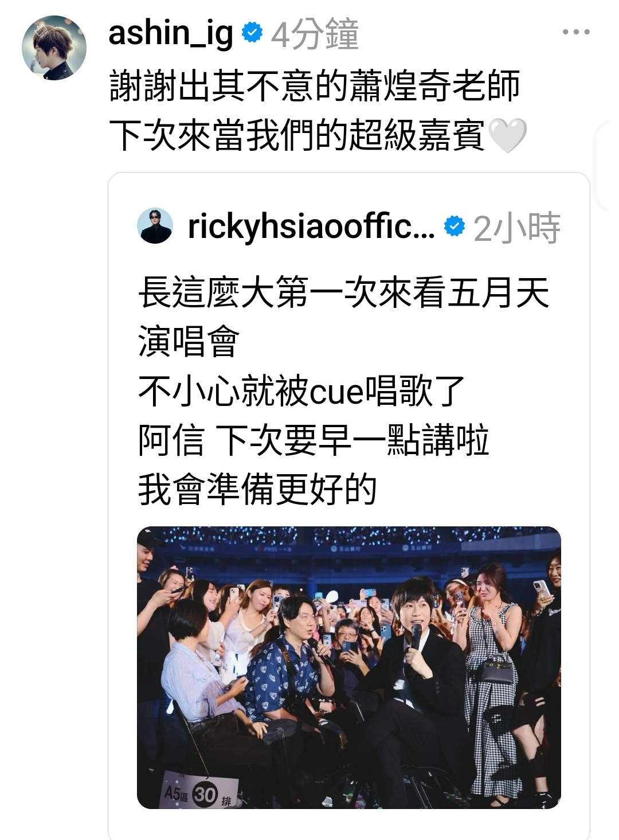Visit the ashin_ig username link

click(x=170, y=33)
